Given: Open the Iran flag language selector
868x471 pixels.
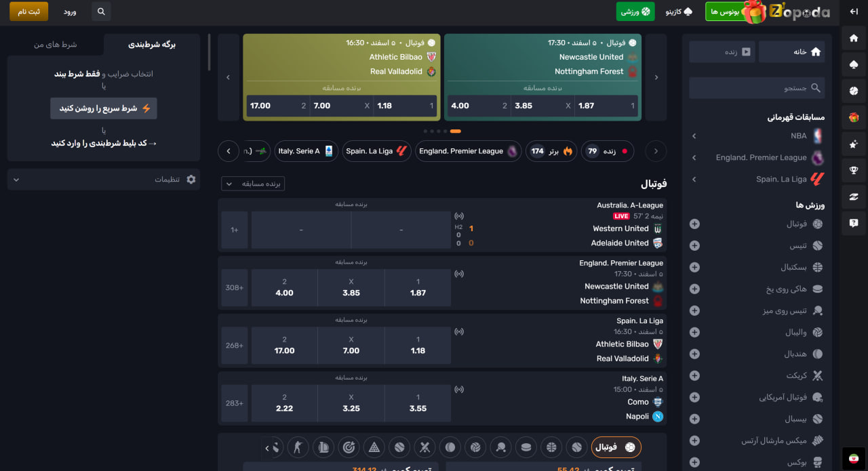Looking at the screenshot, I should coord(854,457).
